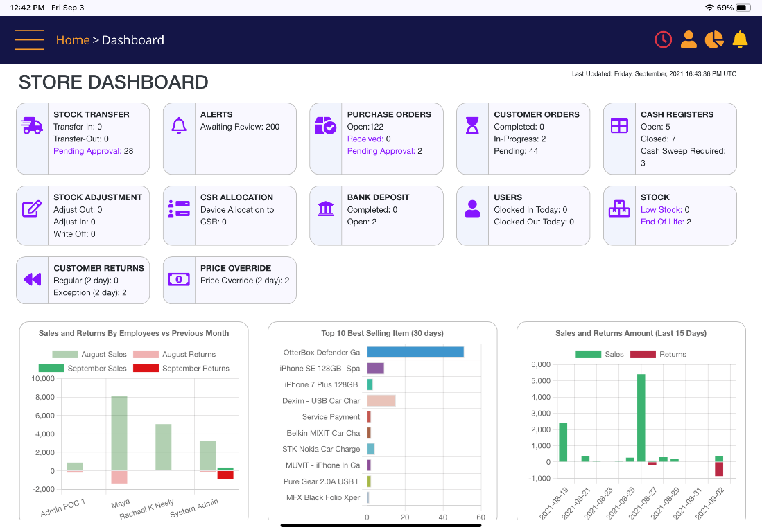Viewport: 762px width, 532px height.
Task: Toggle green Sales legend in 15-day chart
Action: click(588, 355)
